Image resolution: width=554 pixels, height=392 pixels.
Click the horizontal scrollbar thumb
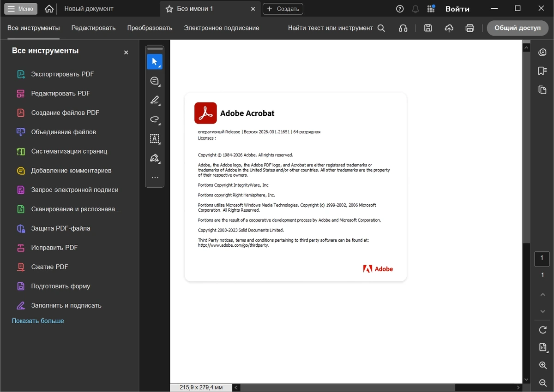point(348,388)
